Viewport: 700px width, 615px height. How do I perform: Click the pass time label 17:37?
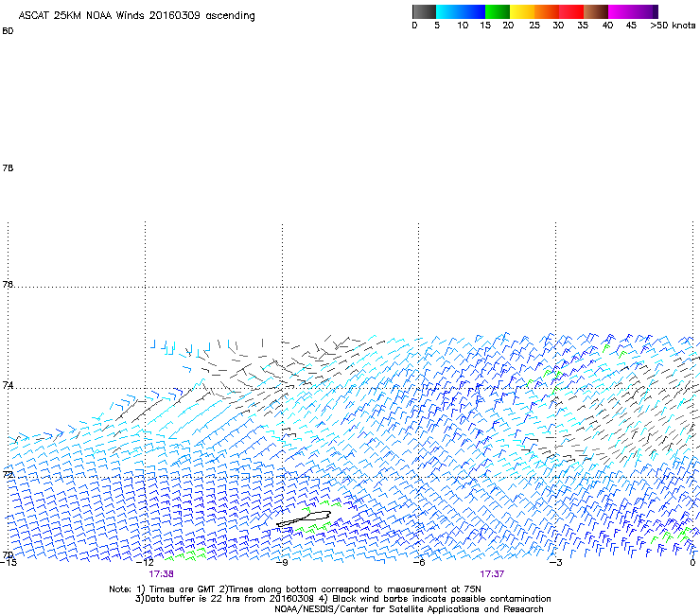pos(492,574)
